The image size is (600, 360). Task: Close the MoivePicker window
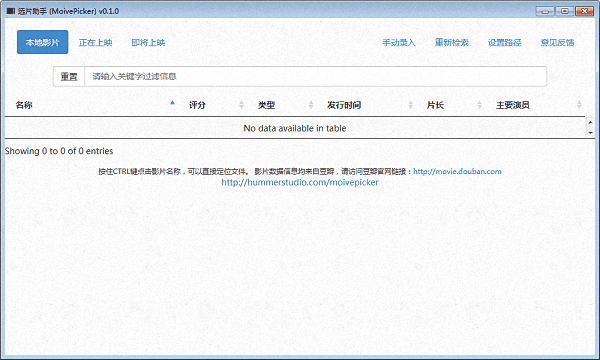pyautogui.click(x=584, y=11)
